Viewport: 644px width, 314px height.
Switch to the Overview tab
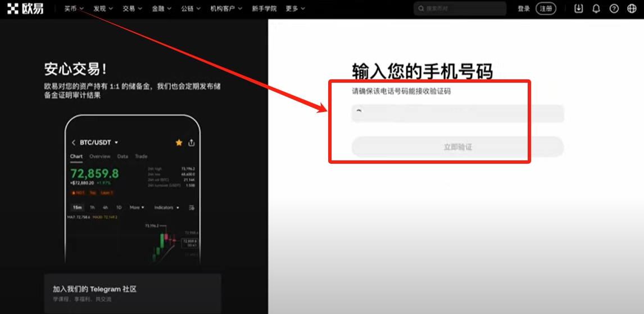[x=100, y=156]
